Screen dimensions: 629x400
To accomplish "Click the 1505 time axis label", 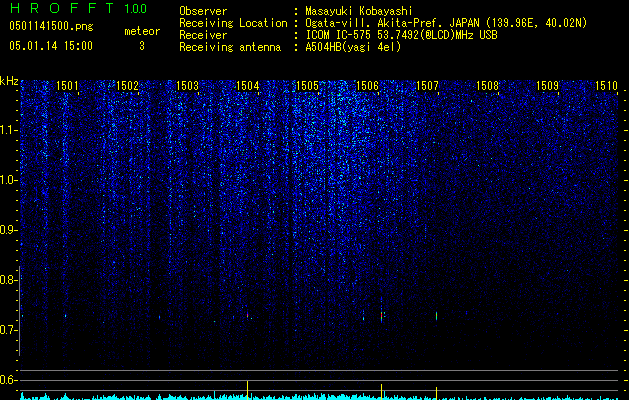I will (x=307, y=86).
